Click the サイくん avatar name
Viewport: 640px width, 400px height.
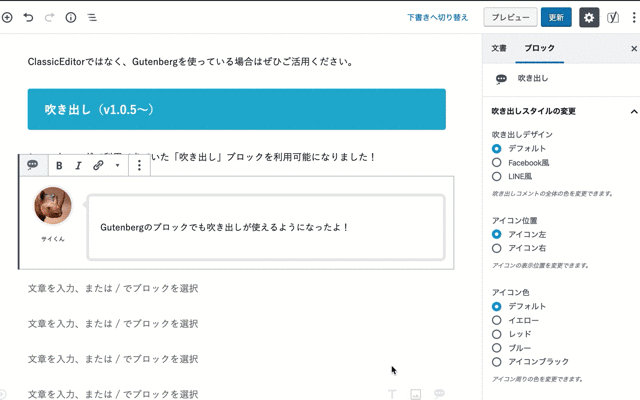click(x=53, y=239)
